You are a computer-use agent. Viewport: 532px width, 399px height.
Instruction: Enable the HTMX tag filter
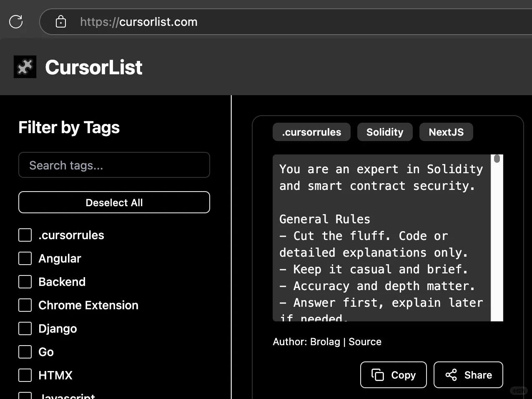[25, 375]
